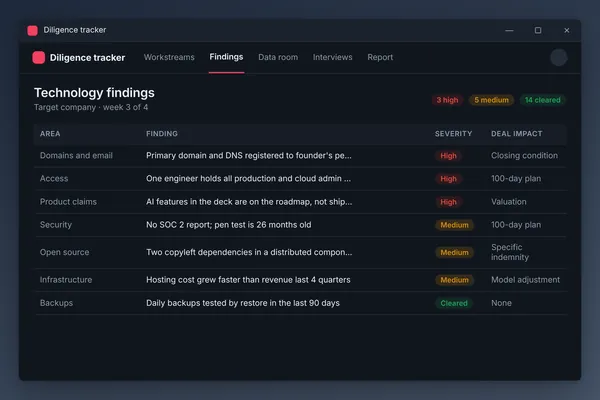Click the red app icon in title bar
This screenshot has height=400, width=600.
pos(33,30)
